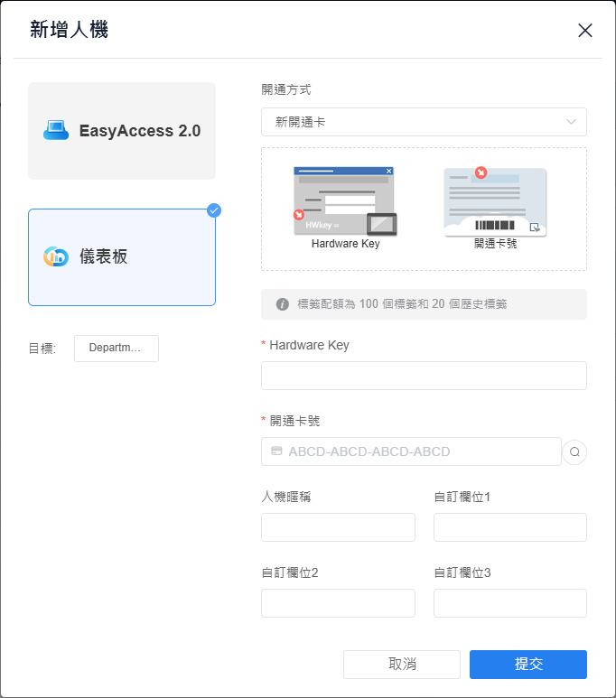The image size is (616, 698).
Task: Click the 自訂欄位3 label
Action: pyautogui.click(x=462, y=572)
